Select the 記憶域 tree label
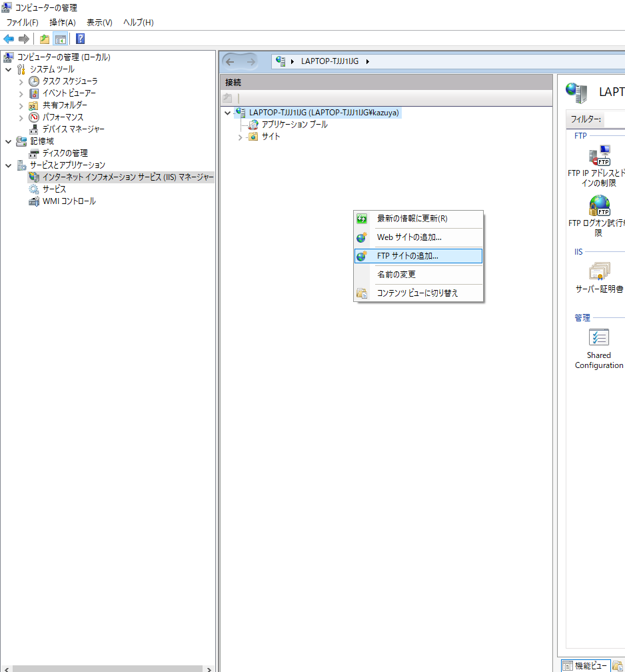The width and height of the screenshot is (625, 672). pyautogui.click(x=42, y=141)
